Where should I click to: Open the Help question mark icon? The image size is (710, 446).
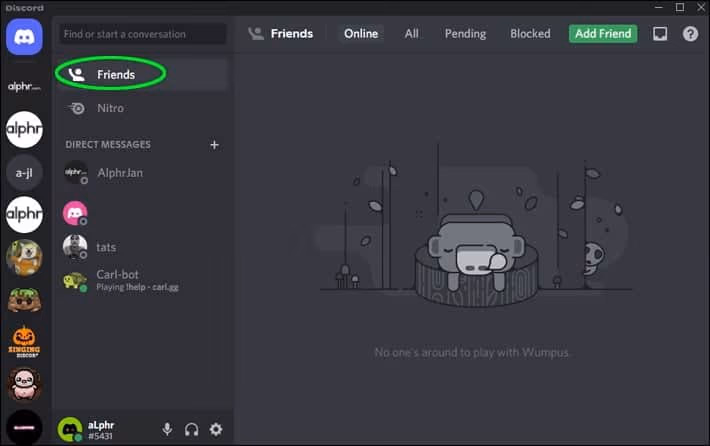coord(690,34)
